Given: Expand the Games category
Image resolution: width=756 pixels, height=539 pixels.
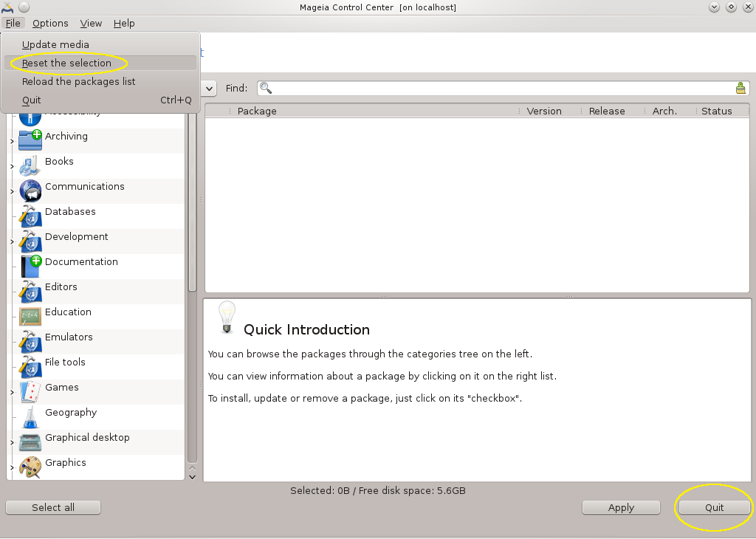Looking at the screenshot, I should (x=12, y=392).
